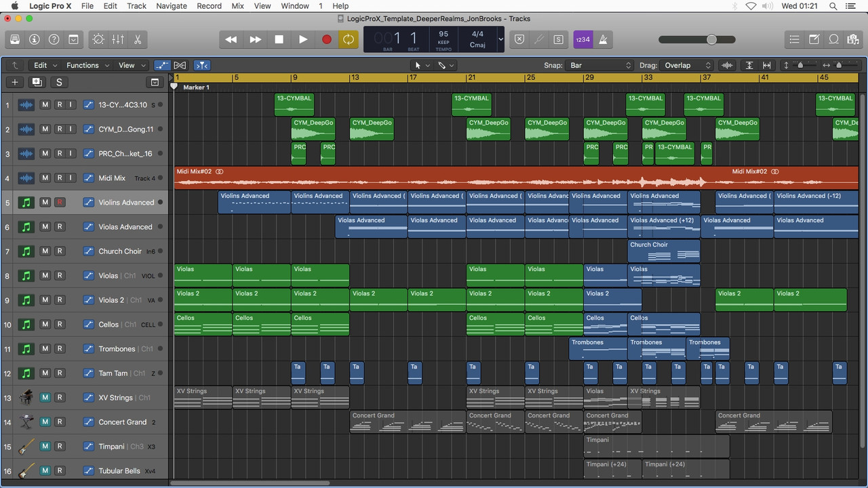Rewind the playhead
The height and width of the screenshot is (488, 868).
click(x=231, y=39)
